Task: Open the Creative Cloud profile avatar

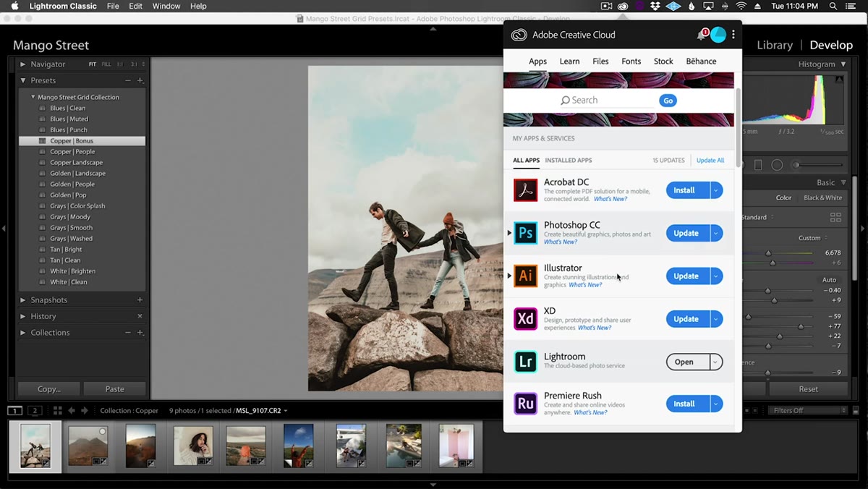Action: click(718, 35)
